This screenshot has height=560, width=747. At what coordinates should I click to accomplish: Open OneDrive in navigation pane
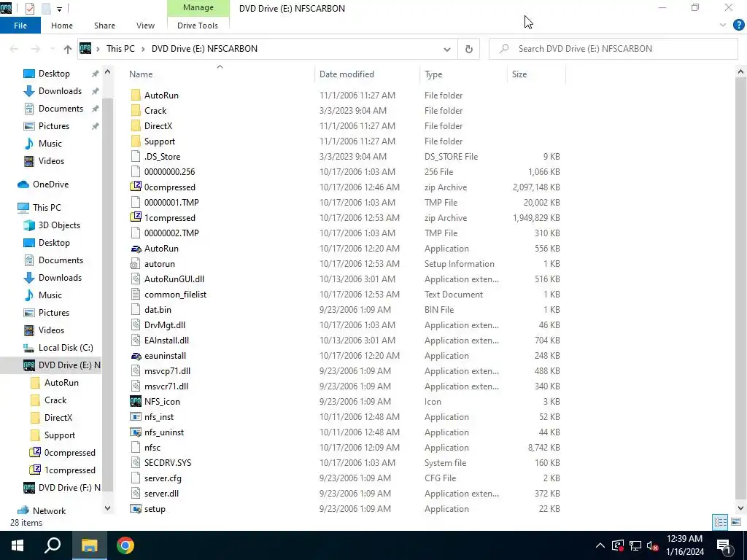point(50,184)
